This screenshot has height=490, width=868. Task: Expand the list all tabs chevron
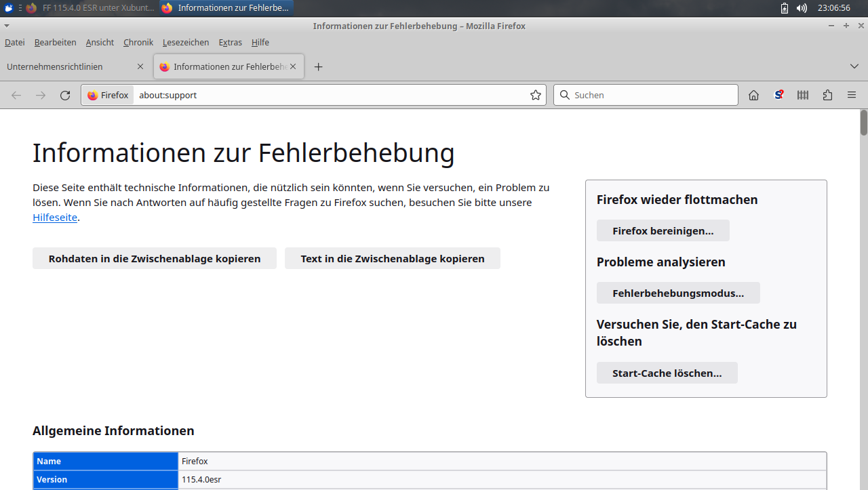coord(854,66)
